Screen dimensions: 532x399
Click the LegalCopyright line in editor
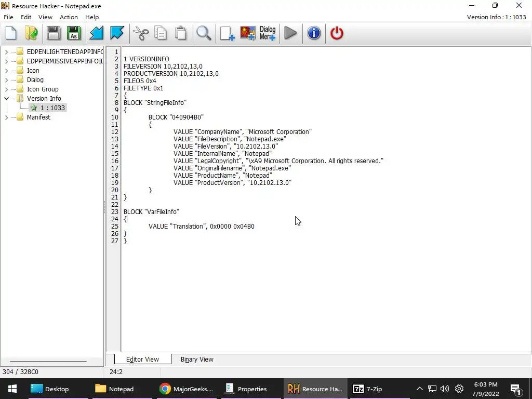278,161
